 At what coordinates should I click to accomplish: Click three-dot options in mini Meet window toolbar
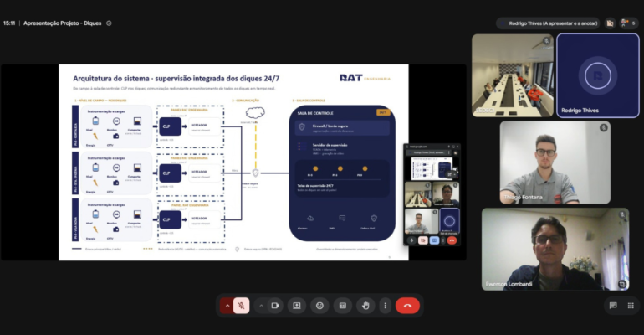click(442, 240)
